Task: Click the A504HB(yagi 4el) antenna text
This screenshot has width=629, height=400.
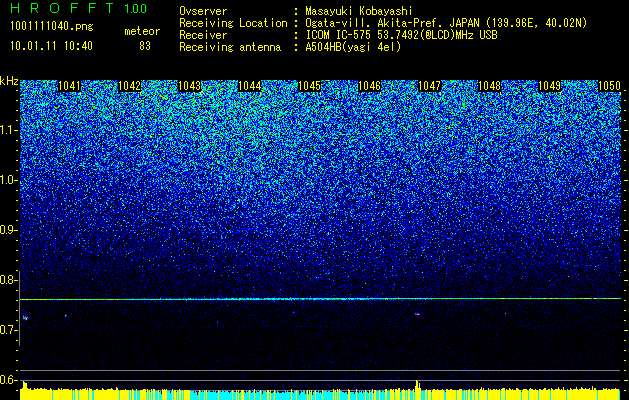Action: coord(353,47)
